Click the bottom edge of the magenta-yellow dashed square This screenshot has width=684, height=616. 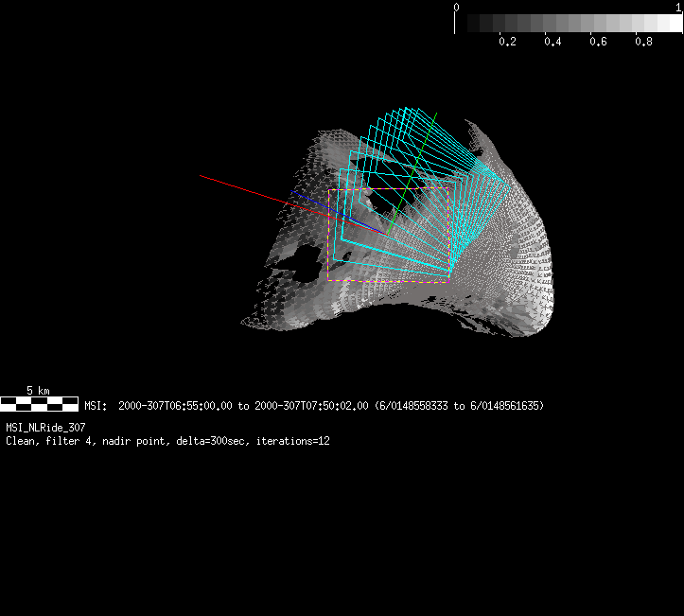[x=388, y=282]
